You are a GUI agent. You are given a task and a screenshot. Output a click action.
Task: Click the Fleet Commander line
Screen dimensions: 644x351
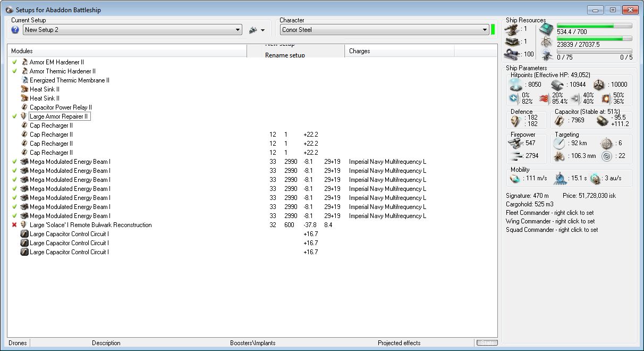click(550, 213)
